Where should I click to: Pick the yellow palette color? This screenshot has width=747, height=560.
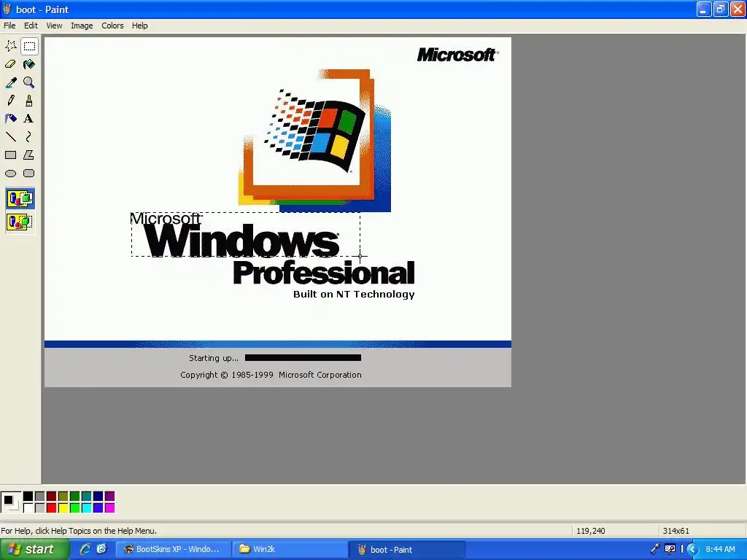point(63,508)
